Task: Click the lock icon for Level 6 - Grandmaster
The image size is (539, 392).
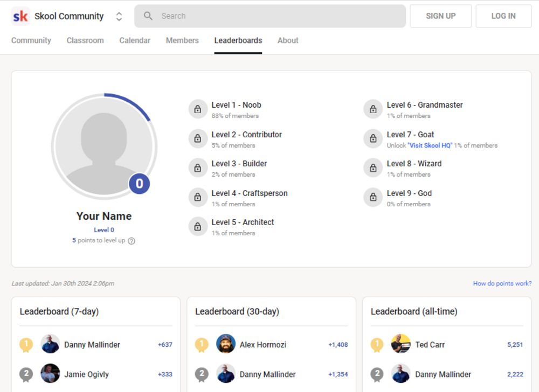Action: tap(373, 109)
